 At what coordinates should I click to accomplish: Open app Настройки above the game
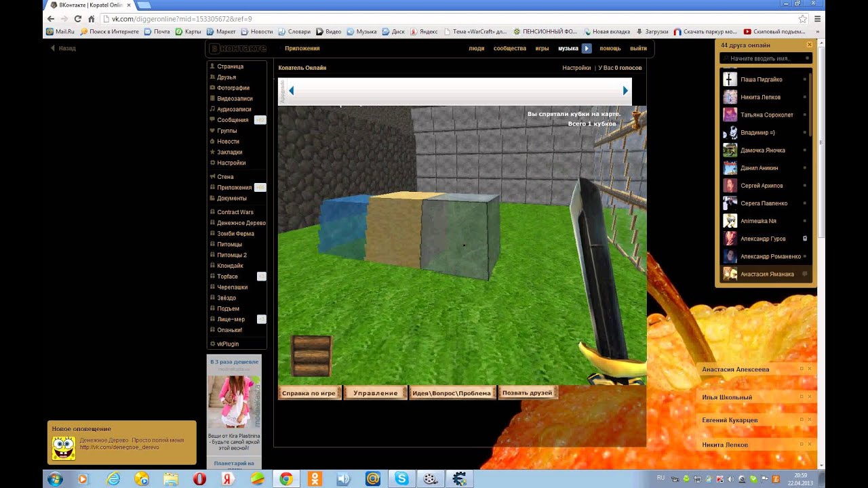[576, 68]
